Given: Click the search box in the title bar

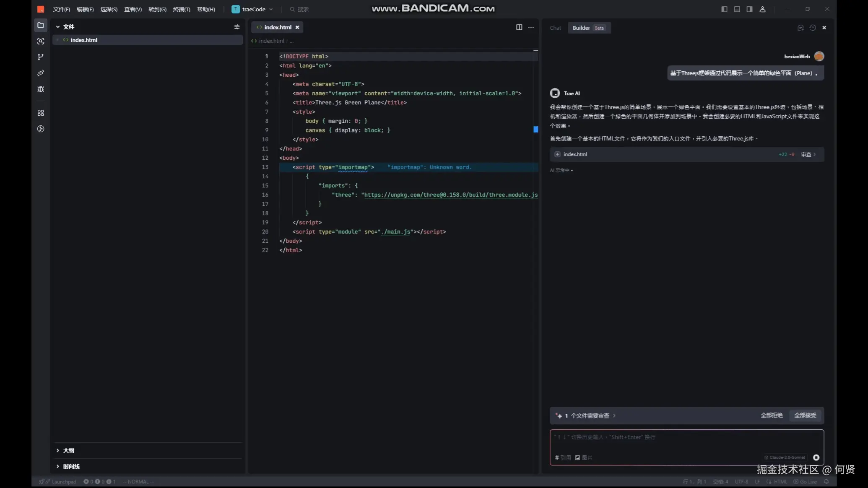Looking at the screenshot, I should 299,9.
